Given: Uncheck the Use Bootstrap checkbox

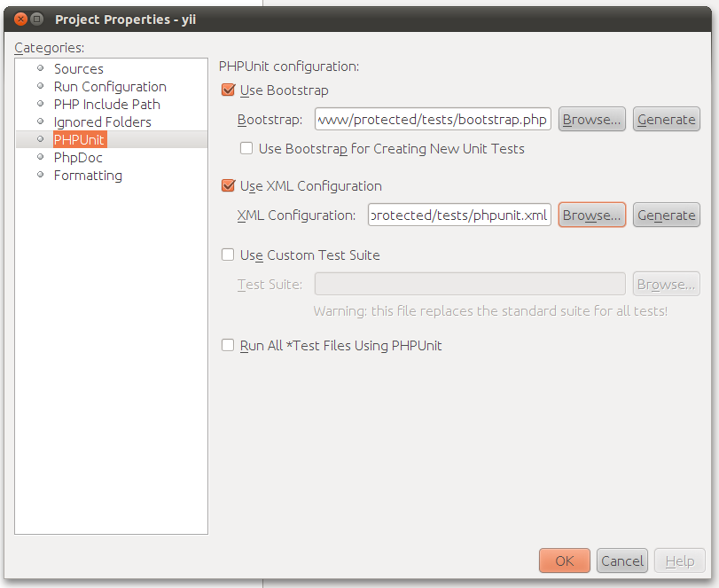Looking at the screenshot, I should tap(229, 90).
